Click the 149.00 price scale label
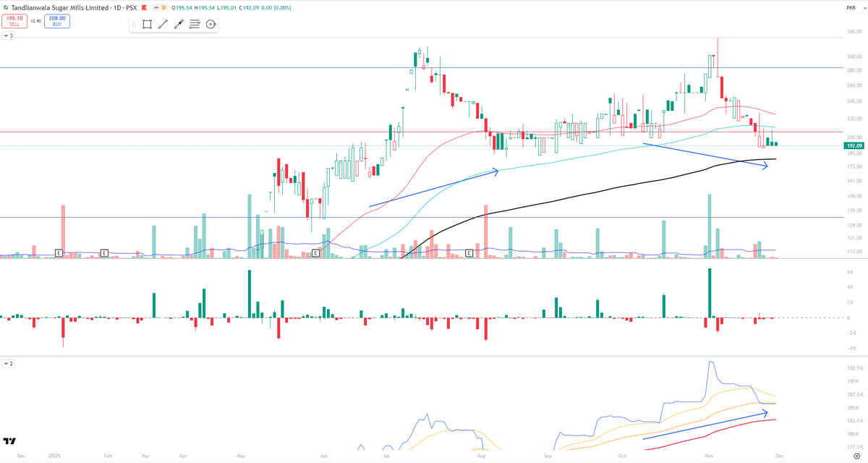 (x=853, y=196)
